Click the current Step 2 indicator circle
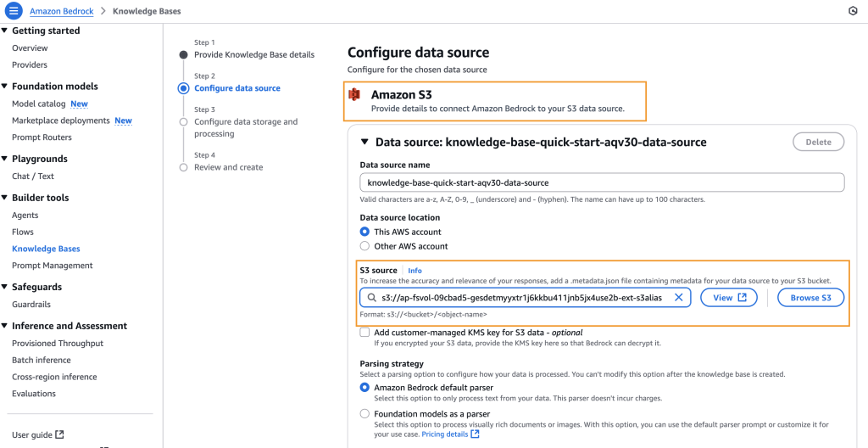868x448 pixels. point(183,87)
